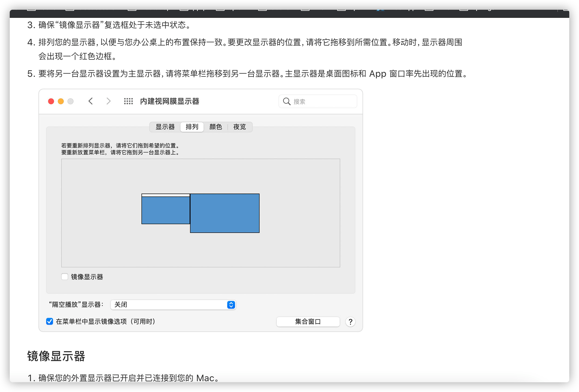
Task: Click the forward chevron arrow
Action: coord(108,101)
